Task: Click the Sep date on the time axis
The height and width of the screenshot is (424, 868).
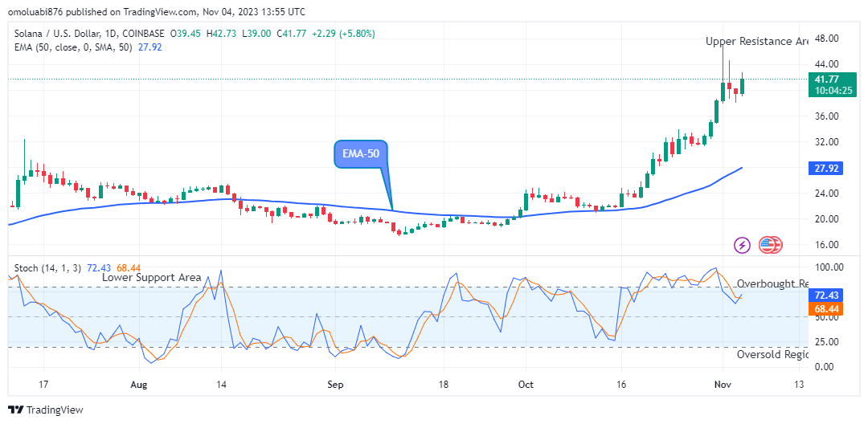Action: pyautogui.click(x=335, y=385)
